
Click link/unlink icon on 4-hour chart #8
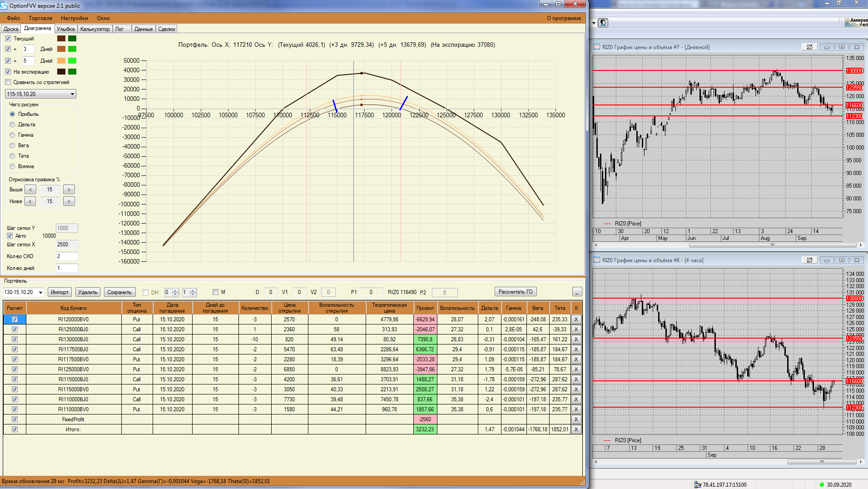(x=809, y=260)
